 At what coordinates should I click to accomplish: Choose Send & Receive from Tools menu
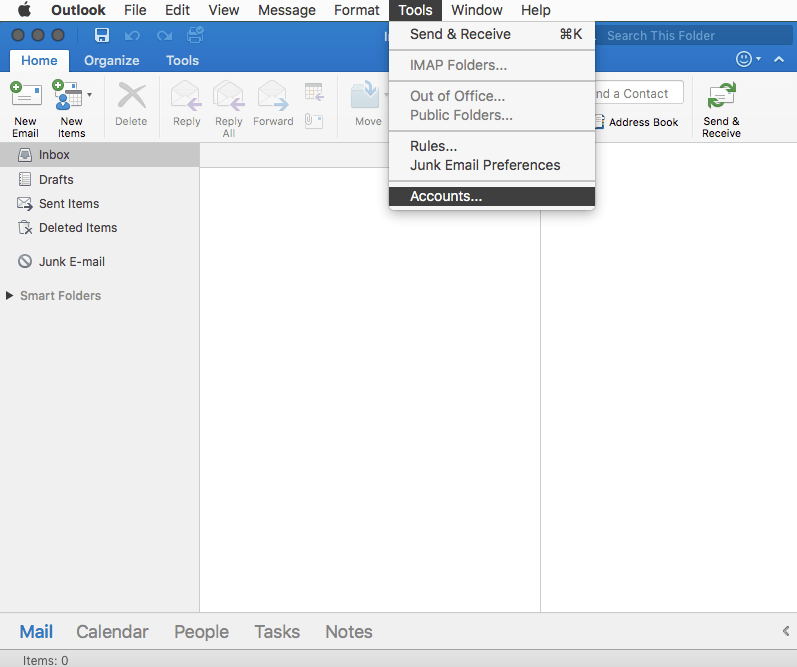point(492,34)
